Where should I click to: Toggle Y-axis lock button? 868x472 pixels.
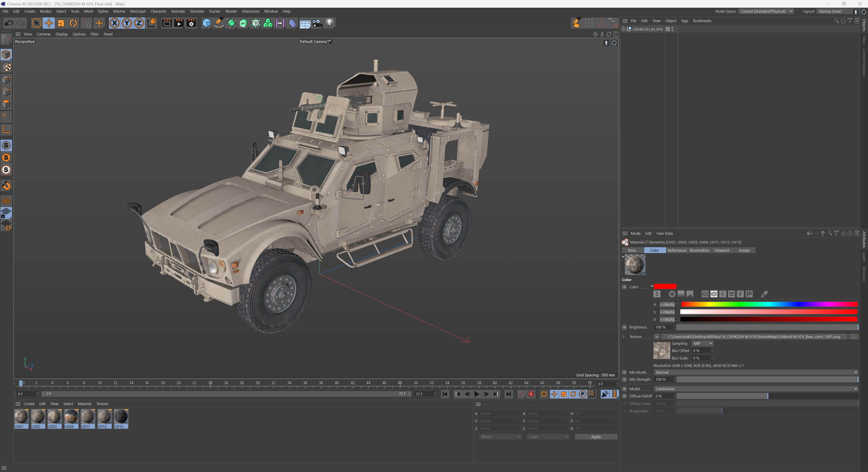coord(127,23)
